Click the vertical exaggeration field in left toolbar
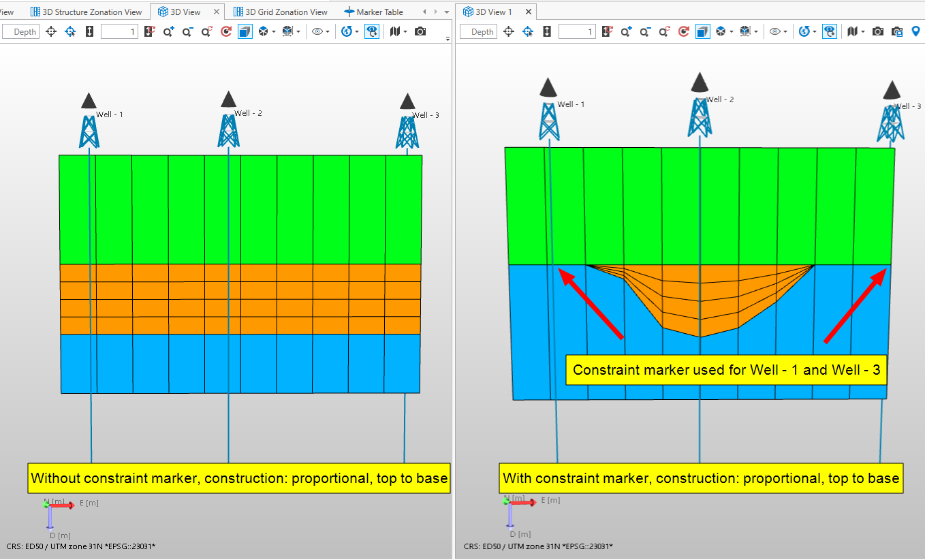Screen dimensions: 925x560 click(x=119, y=31)
